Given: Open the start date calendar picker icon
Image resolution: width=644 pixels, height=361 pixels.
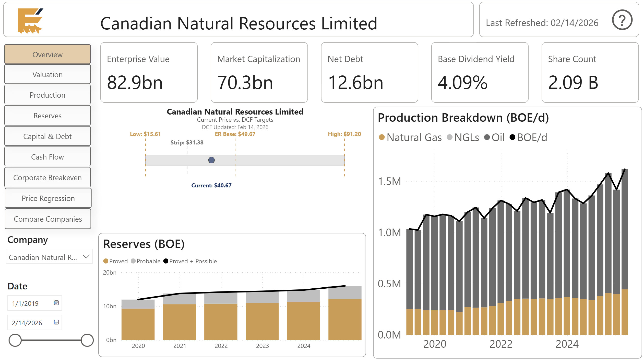Looking at the screenshot, I should pos(56,303).
